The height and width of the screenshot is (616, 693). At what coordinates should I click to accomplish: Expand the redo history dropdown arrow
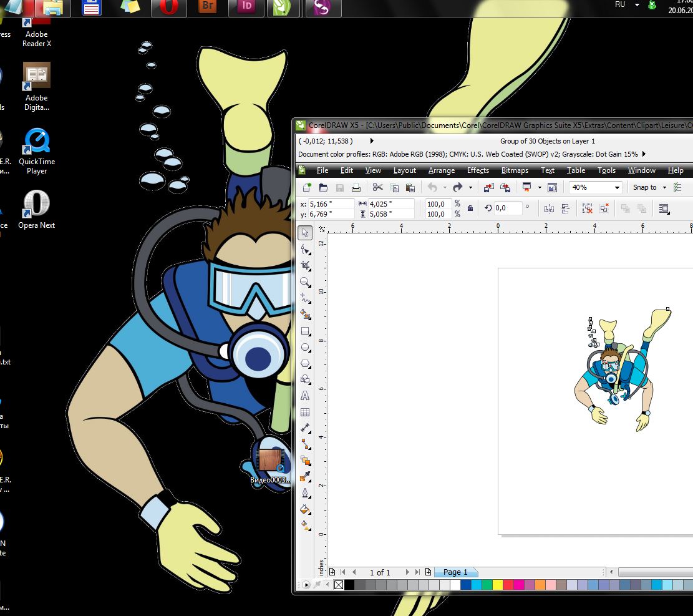[x=470, y=187]
